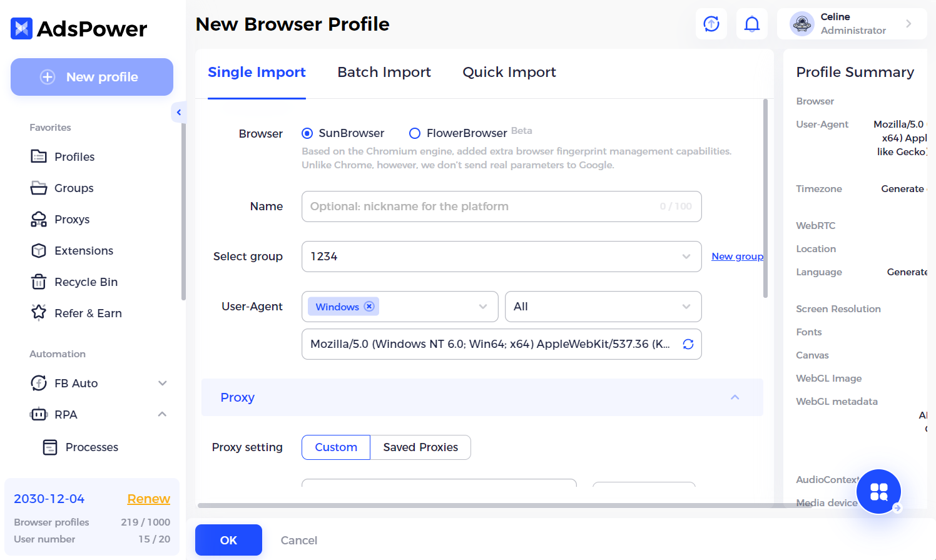Open the Select group dropdown showing 1234
The height and width of the screenshot is (560, 936).
coord(502,257)
